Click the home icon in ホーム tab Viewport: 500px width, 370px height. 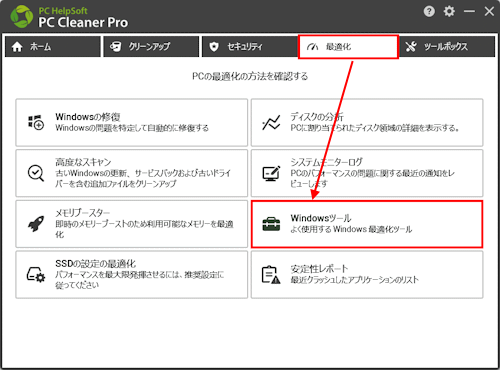tap(17, 47)
